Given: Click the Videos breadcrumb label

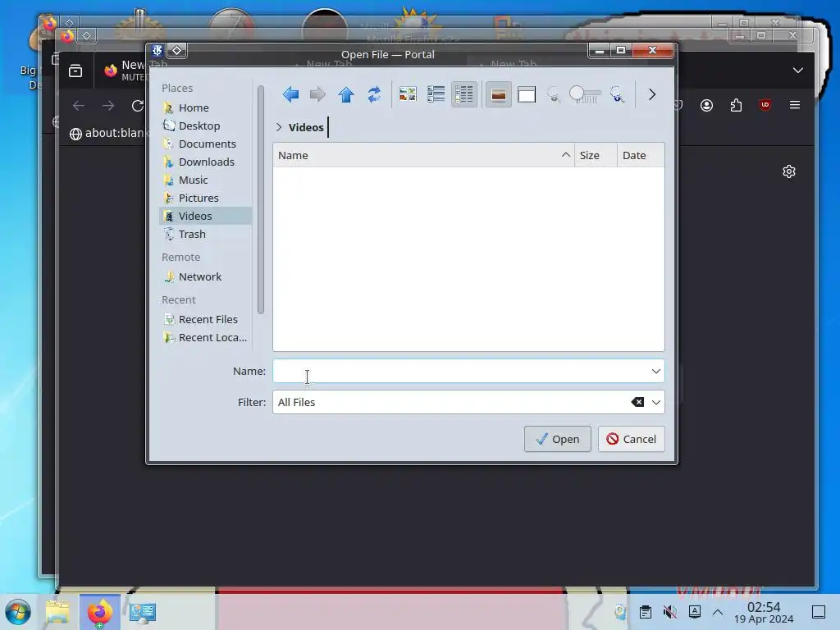Looking at the screenshot, I should 306,127.
